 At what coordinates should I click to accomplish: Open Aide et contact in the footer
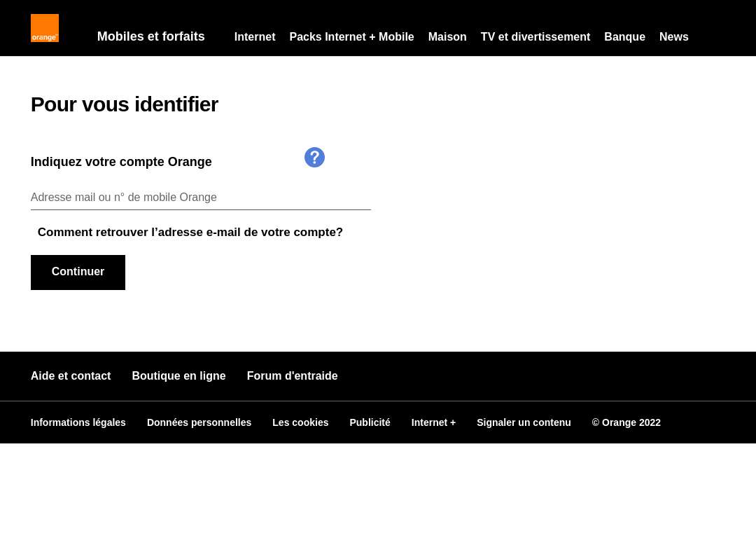pyautogui.click(x=71, y=376)
